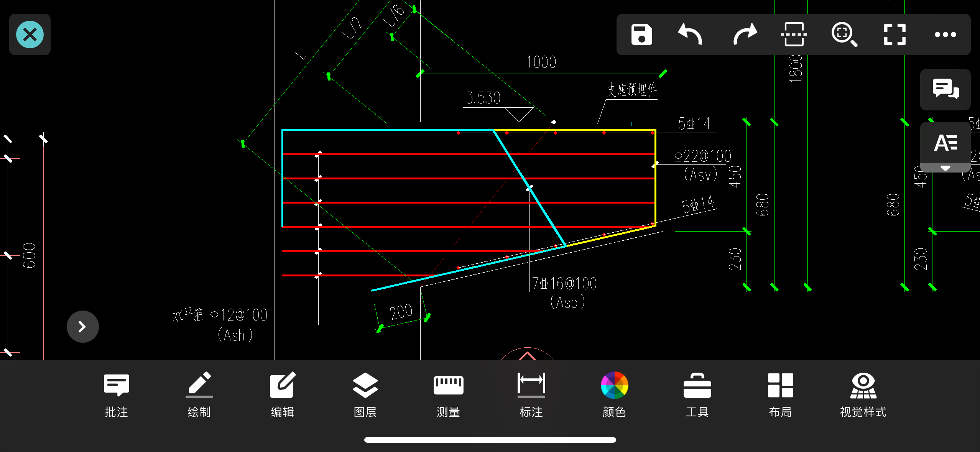
Task: Open the 编辑 edit tool
Action: pos(282,395)
